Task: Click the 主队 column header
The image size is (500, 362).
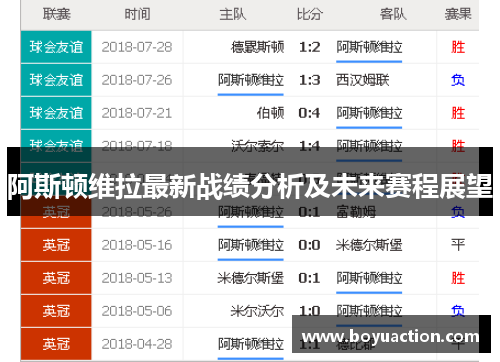Action: coord(233,14)
